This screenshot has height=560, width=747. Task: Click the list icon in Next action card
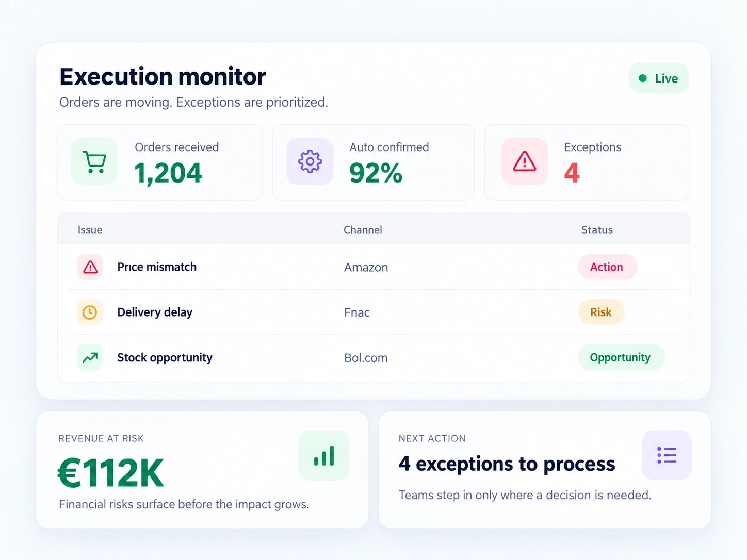[x=667, y=455]
